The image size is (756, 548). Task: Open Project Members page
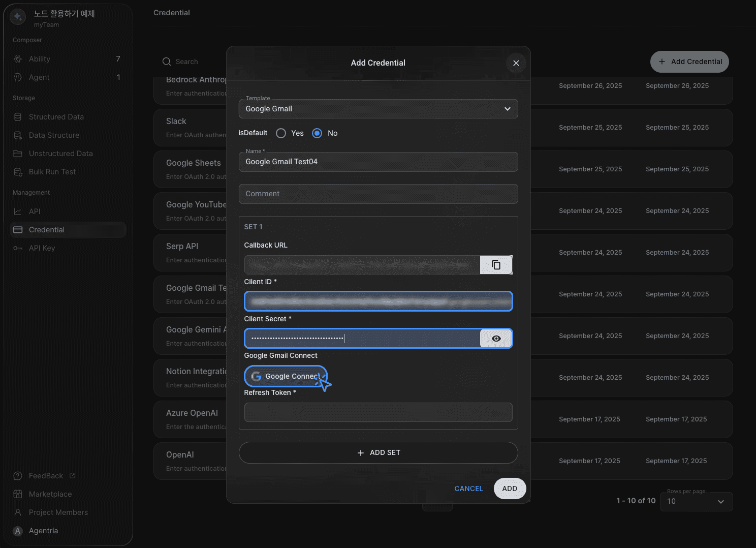(68, 512)
